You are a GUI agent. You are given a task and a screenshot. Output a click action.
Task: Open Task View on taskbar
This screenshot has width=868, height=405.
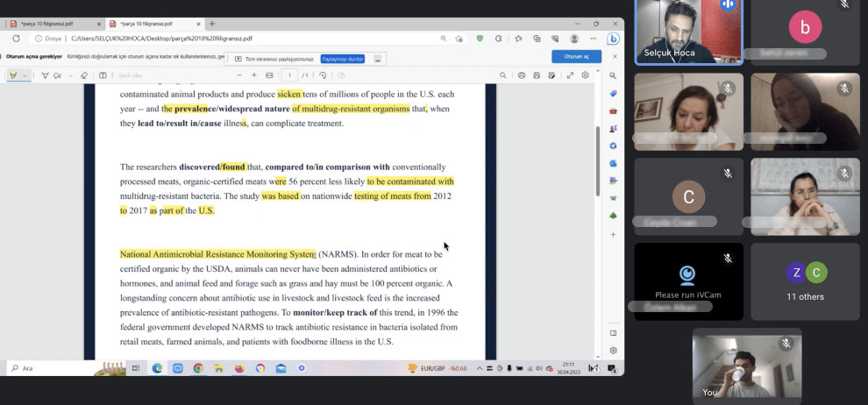(136, 368)
